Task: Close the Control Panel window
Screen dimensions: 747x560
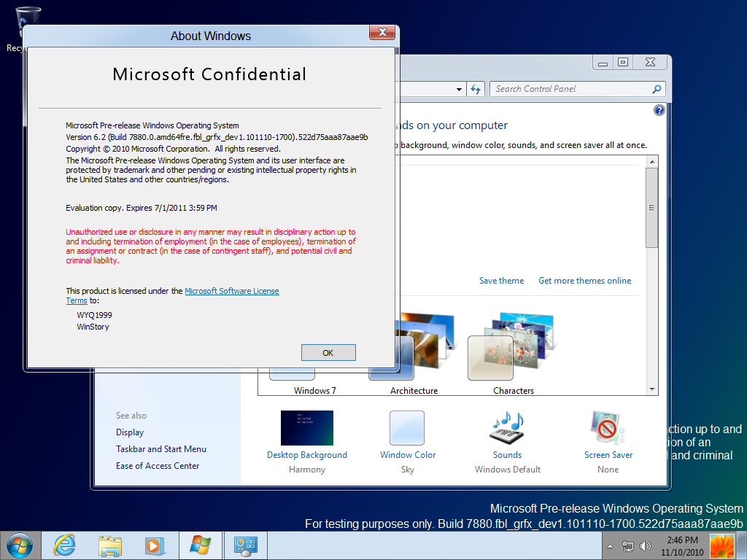Action: tap(650, 63)
